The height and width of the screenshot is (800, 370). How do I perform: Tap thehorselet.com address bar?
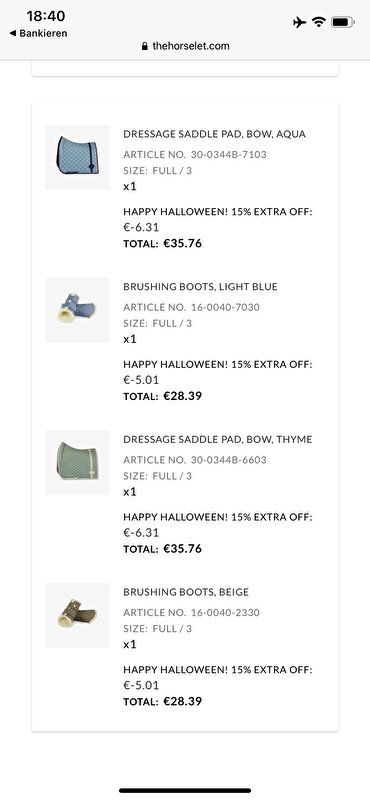point(185,46)
